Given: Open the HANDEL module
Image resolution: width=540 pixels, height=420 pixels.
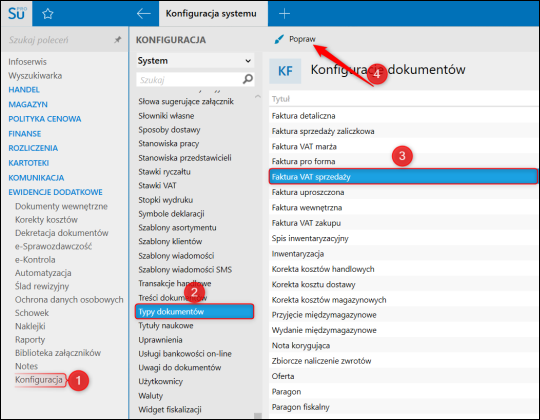Looking at the screenshot, I should (x=24, y=90).
